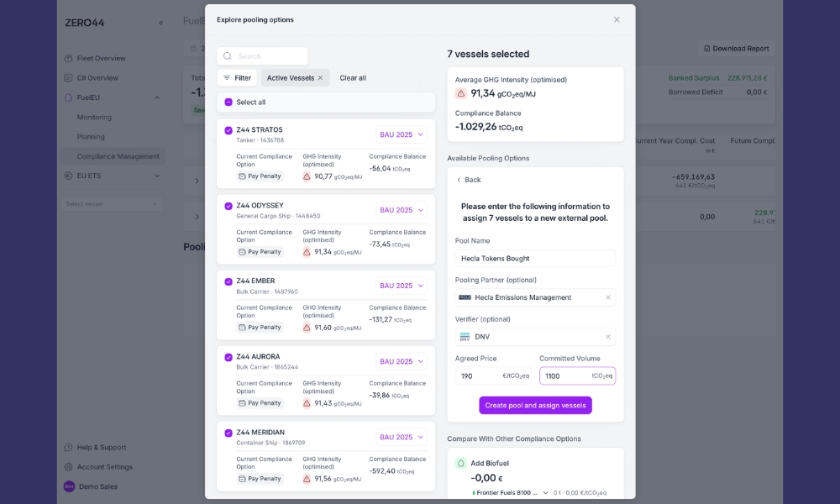
Task: Go back from the pool form
Action: click(x=468, y=180)
